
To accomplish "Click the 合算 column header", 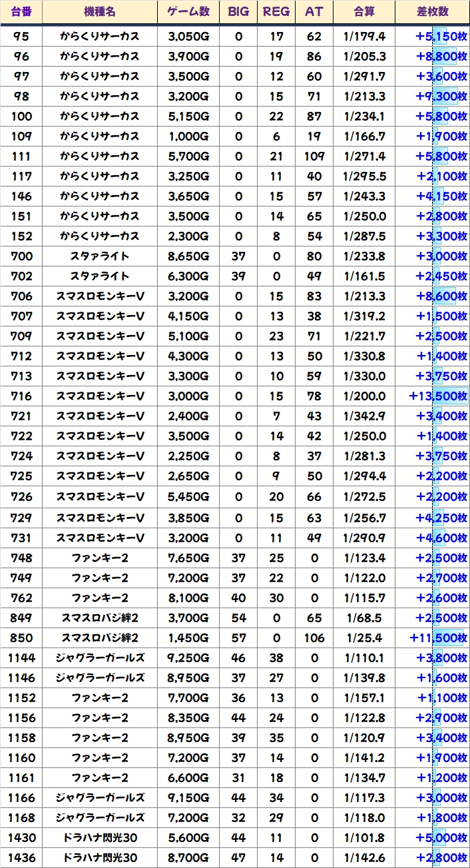I will [x=364, y=12].
